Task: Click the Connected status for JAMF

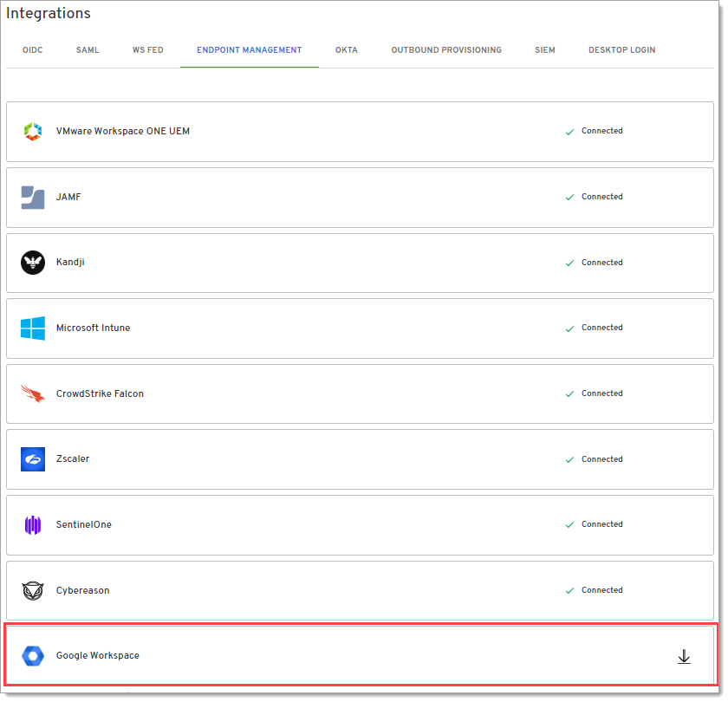Action: pos(601,198)
